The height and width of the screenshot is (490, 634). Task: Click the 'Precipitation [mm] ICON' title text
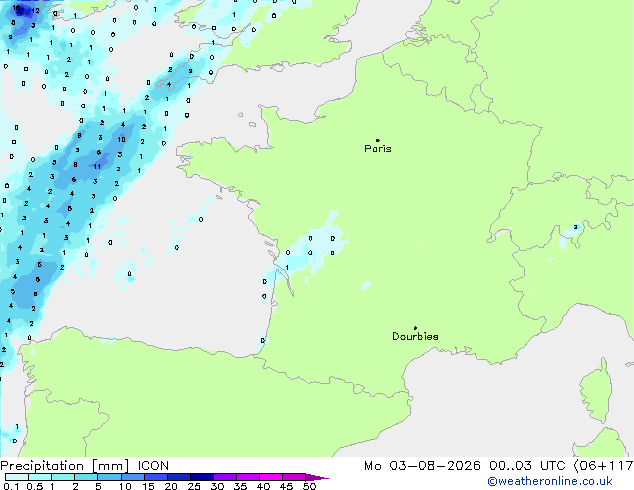85,466
